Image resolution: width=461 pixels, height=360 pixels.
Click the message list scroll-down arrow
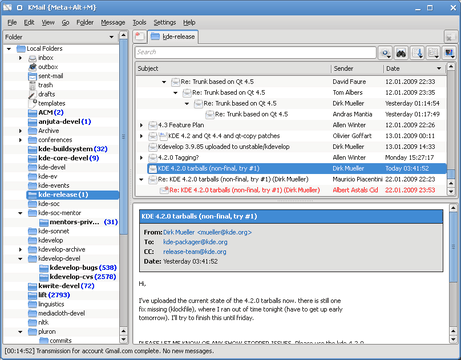pyautogui.click(x=451, y=192)
